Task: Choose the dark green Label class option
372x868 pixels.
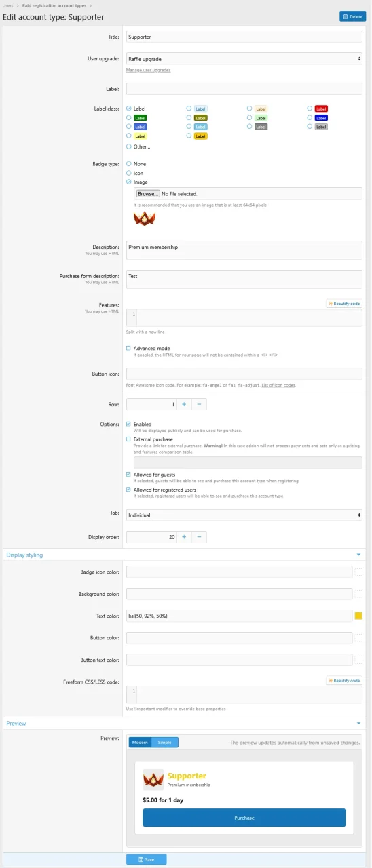Action: 129,117
